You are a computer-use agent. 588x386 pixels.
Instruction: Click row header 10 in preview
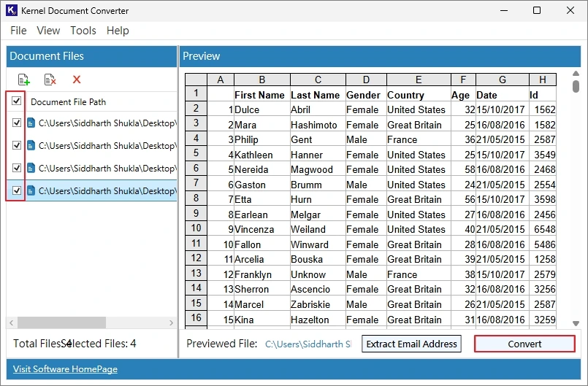196,228
